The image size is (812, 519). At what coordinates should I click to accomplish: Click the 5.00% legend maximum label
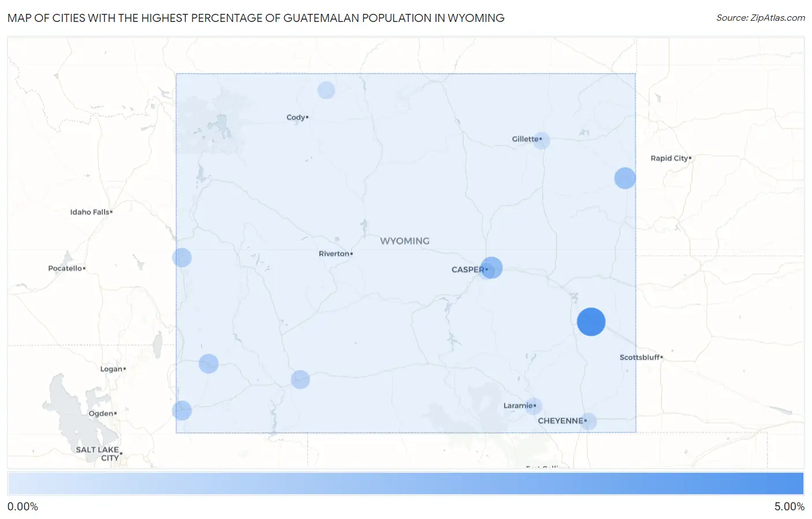coord(789,506)
